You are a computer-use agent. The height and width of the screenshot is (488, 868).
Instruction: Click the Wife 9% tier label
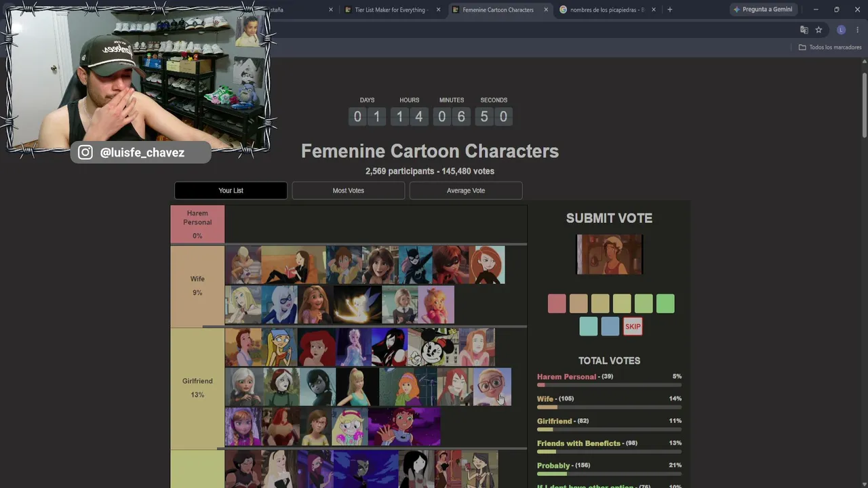click(197, 286)
